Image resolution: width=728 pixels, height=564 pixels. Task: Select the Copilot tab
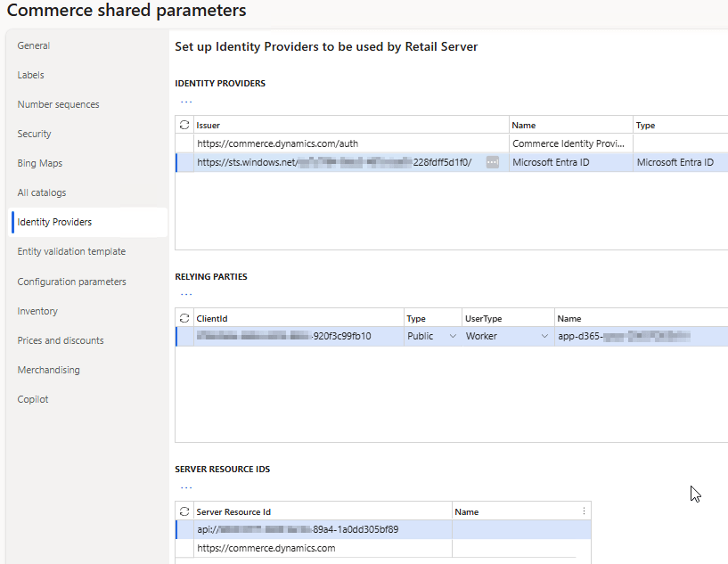tap(33, 399)
